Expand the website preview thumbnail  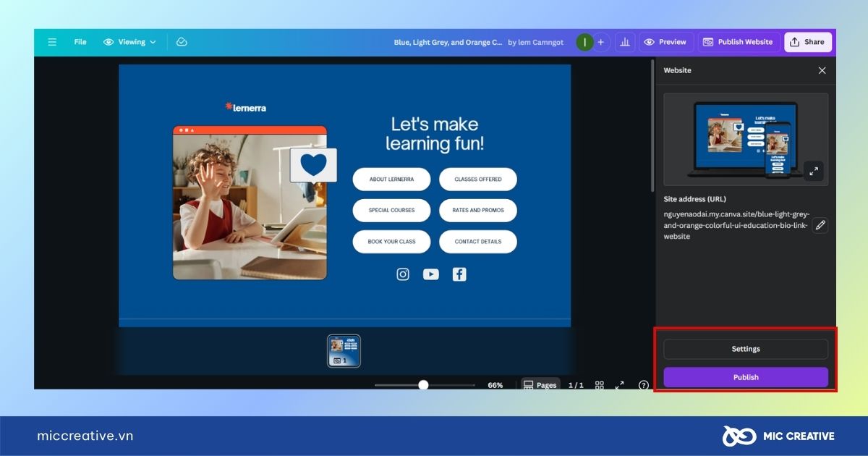[814, 171]
